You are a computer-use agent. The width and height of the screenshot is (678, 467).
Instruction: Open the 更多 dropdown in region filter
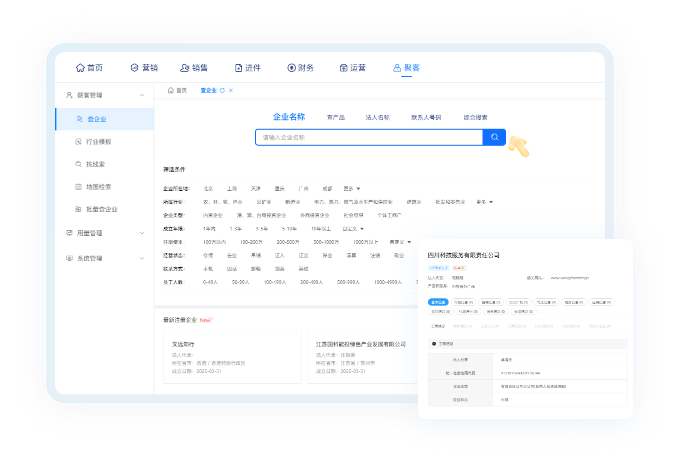(351, 187)
